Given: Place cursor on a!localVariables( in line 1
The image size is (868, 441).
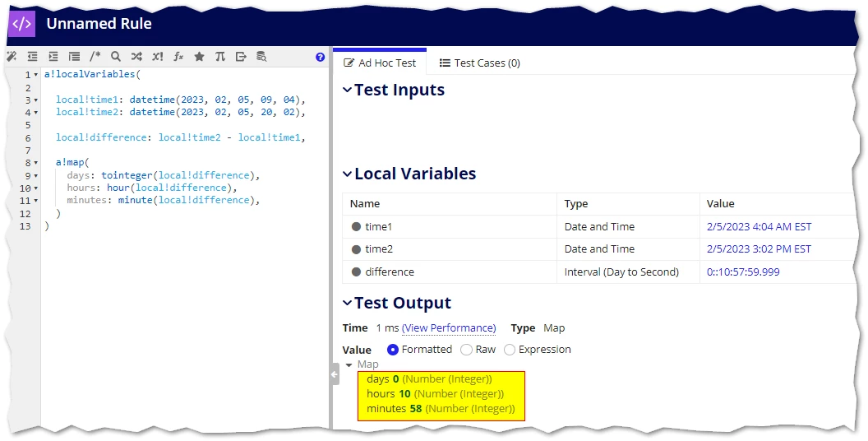Looking at the screenshot, I should [92, 74].
